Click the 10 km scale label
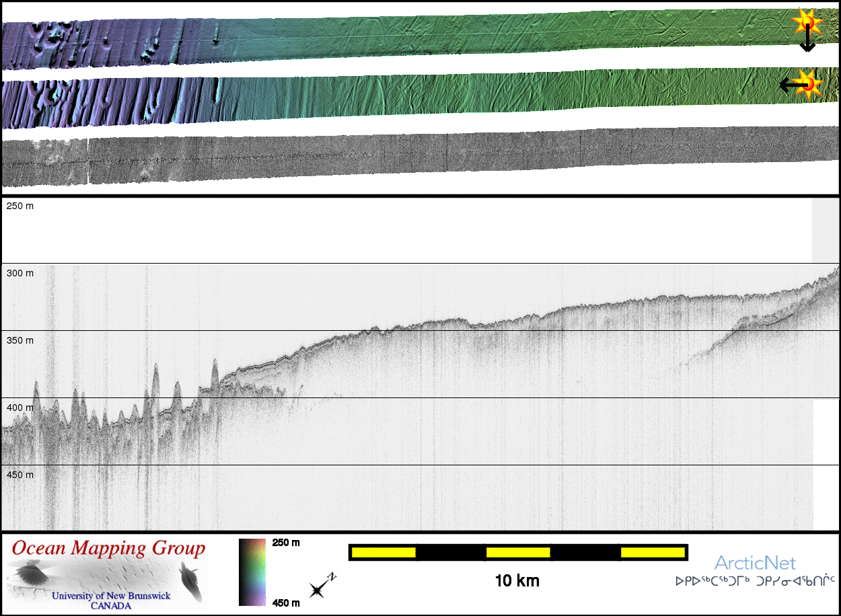The width and height of the screenshot is (841, 616). point(517,581)
